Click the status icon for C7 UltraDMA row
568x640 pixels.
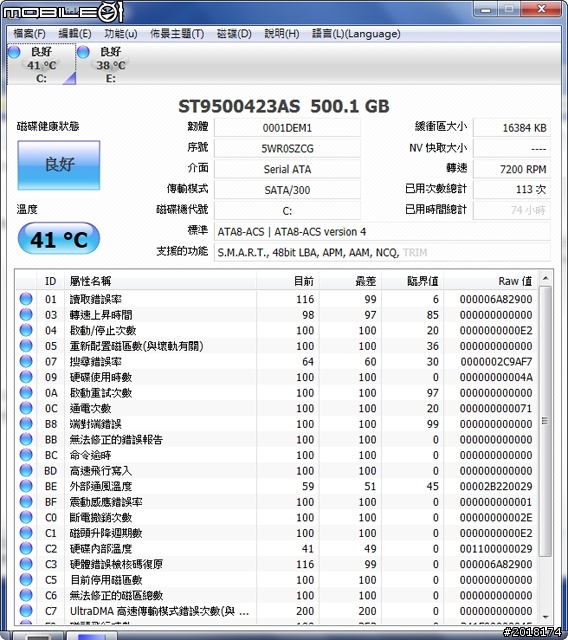[x=26, y=611]
